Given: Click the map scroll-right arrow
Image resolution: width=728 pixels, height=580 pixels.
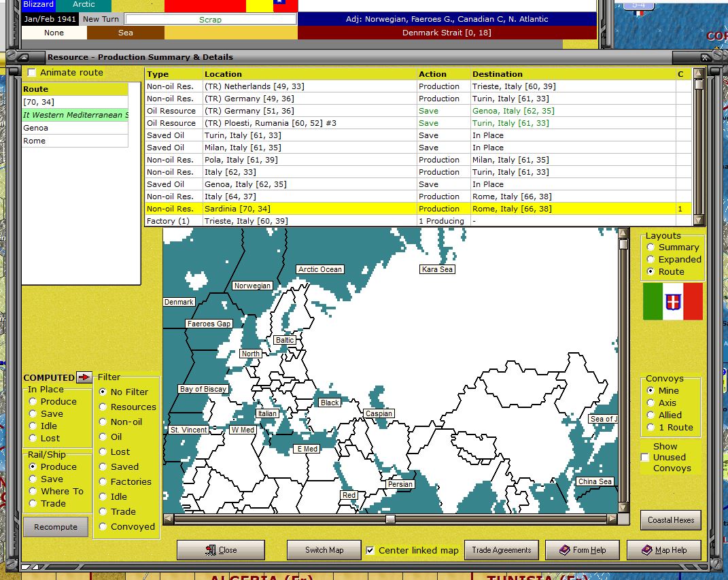Looking at the screenshot, I should pos(612,519).
